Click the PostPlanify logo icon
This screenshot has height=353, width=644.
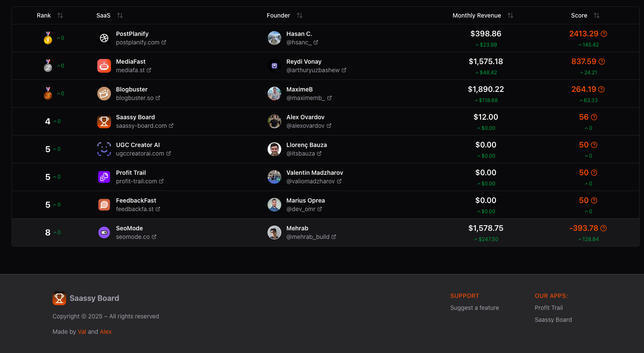104,38
